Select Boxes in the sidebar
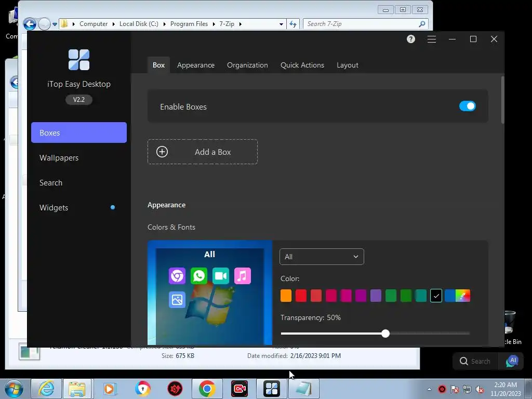532x399 pixels. (79, 132)
